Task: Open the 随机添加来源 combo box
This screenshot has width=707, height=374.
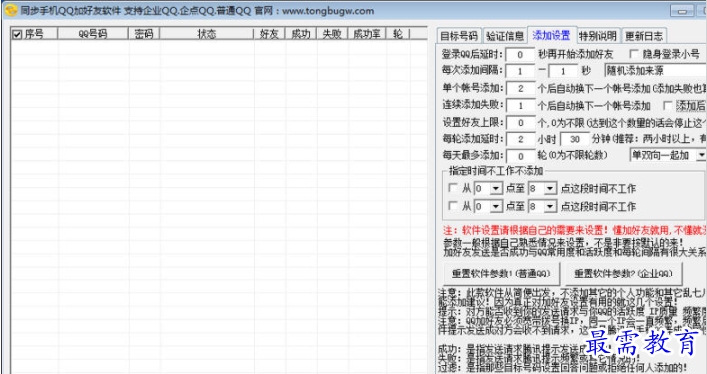Action: (x=655, y=70)
